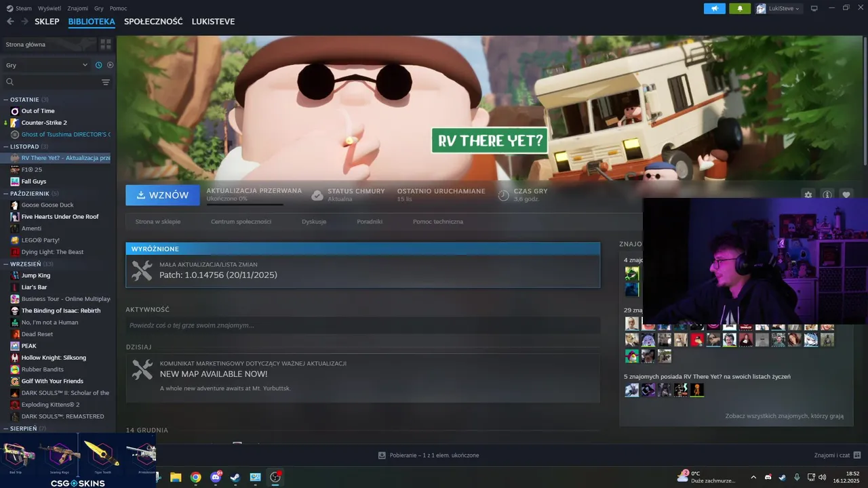868x488 pixels.
Task: Toggle the ready-to-play filter icon
Action: pyautogui.click(x=110, y=65)
